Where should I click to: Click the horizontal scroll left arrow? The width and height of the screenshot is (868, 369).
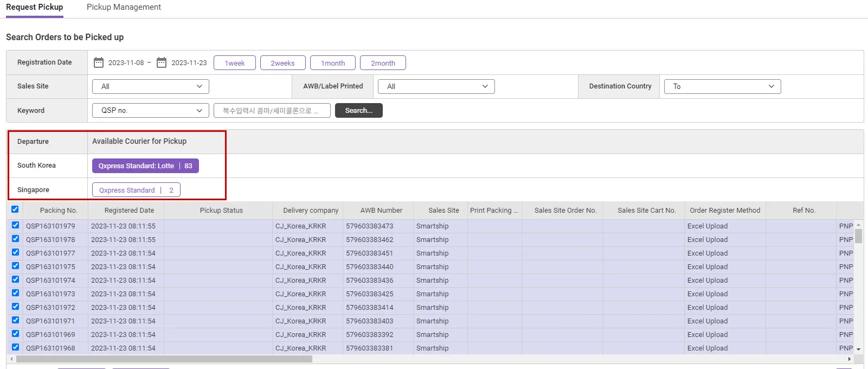point(11,359)
